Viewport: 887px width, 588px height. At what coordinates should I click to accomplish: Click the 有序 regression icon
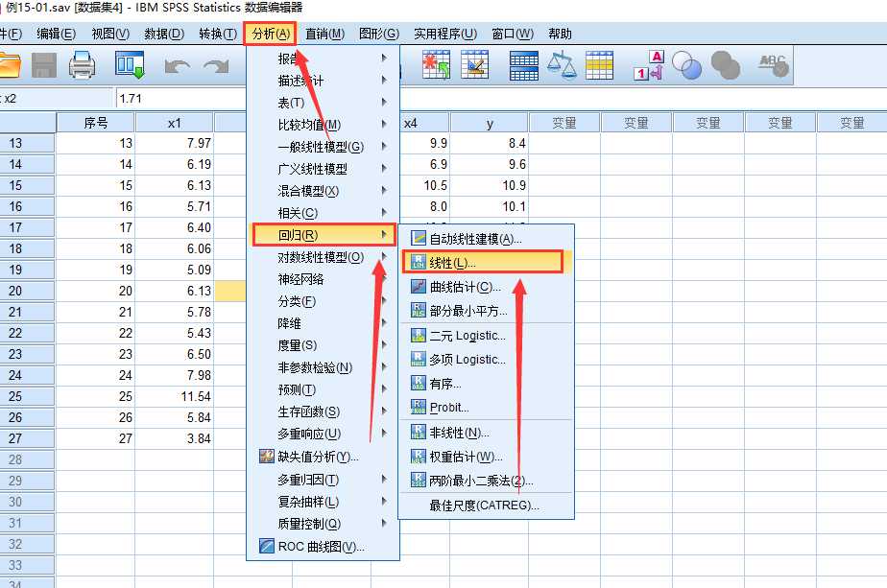coord(418,384)
